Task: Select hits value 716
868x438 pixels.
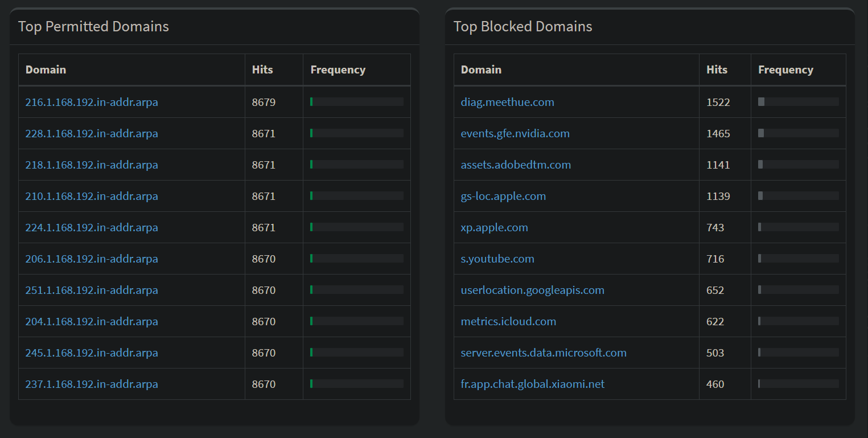Action: pos(715,259)
